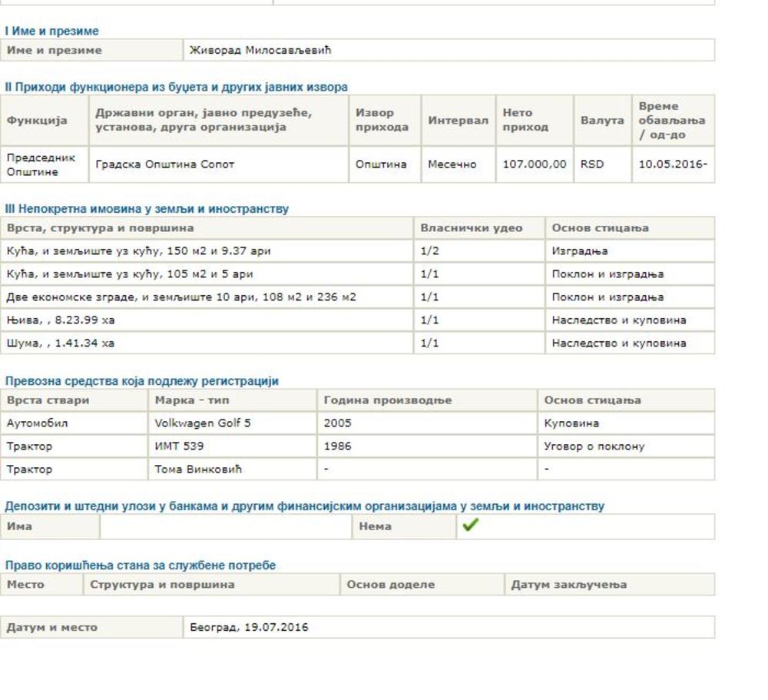Select the net income value 107.000,00
The height and width of the screenshot is (700, 768).
coord(534,164)
